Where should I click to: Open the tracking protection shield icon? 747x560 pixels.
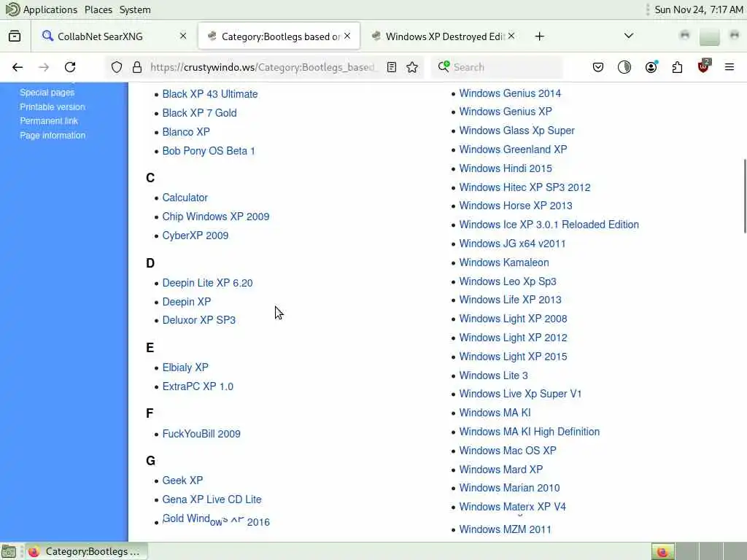(x=117, y=67)
